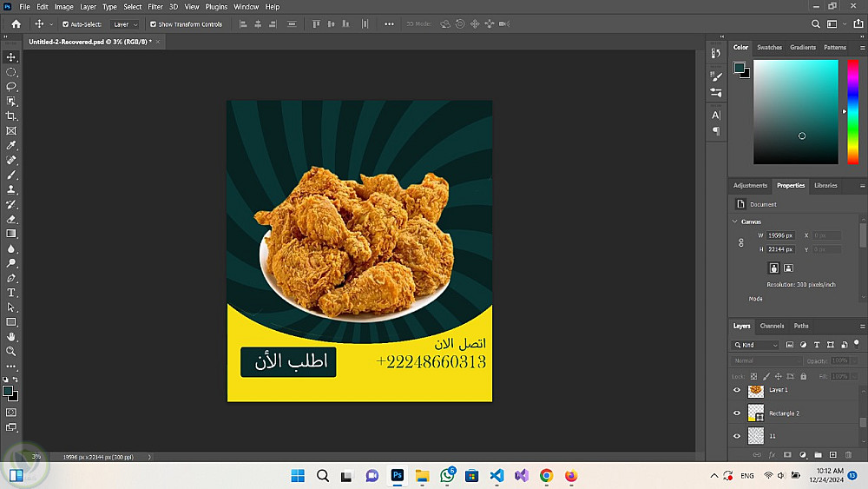Select the Move tool in toolbar
Viewport: 868px width, 489px height.
[11, 57]
